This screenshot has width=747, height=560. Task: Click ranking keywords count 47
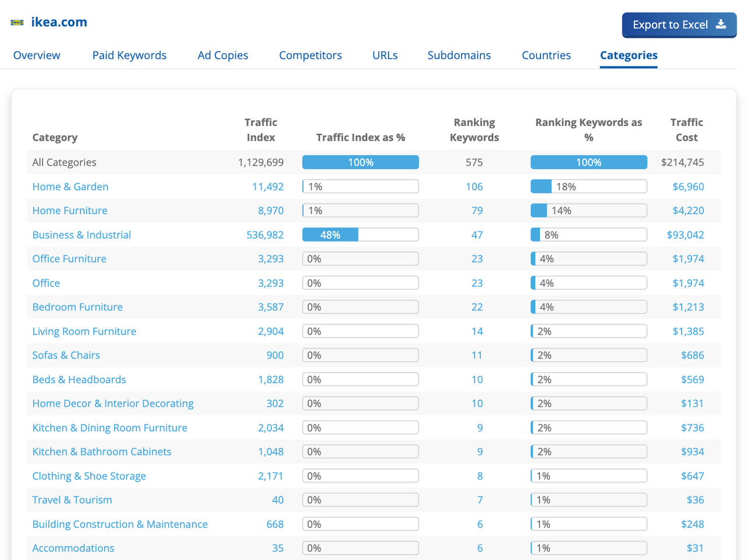tap(477, 235)
